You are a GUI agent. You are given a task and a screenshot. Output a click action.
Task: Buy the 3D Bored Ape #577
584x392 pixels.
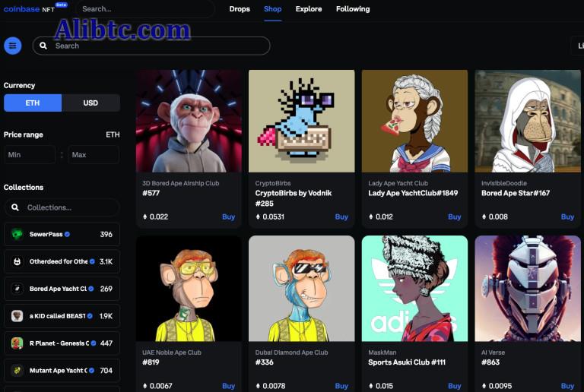pyautogui.click(x=228, y=217)
